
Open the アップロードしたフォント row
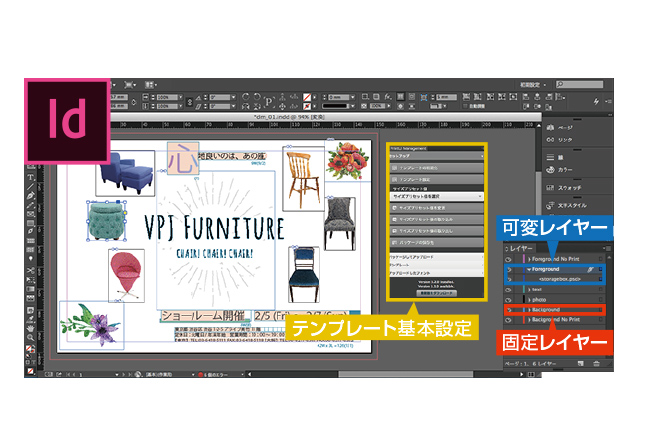436,273
